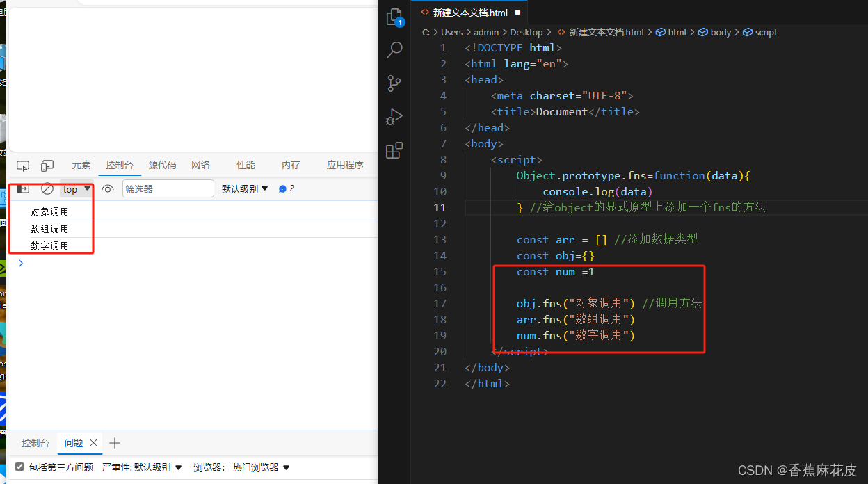The width and height of the screenshot is (868, 484).
Task: Place cursor on the <title>Document</title> line
Action: [565, 112]
